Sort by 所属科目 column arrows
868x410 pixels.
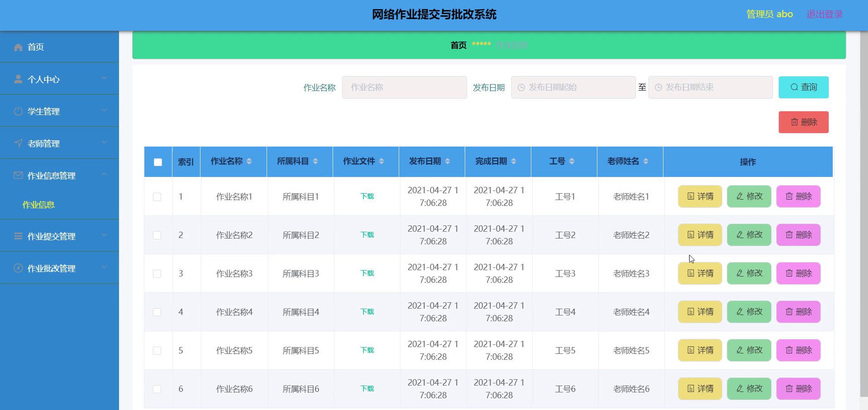[315, 161]
